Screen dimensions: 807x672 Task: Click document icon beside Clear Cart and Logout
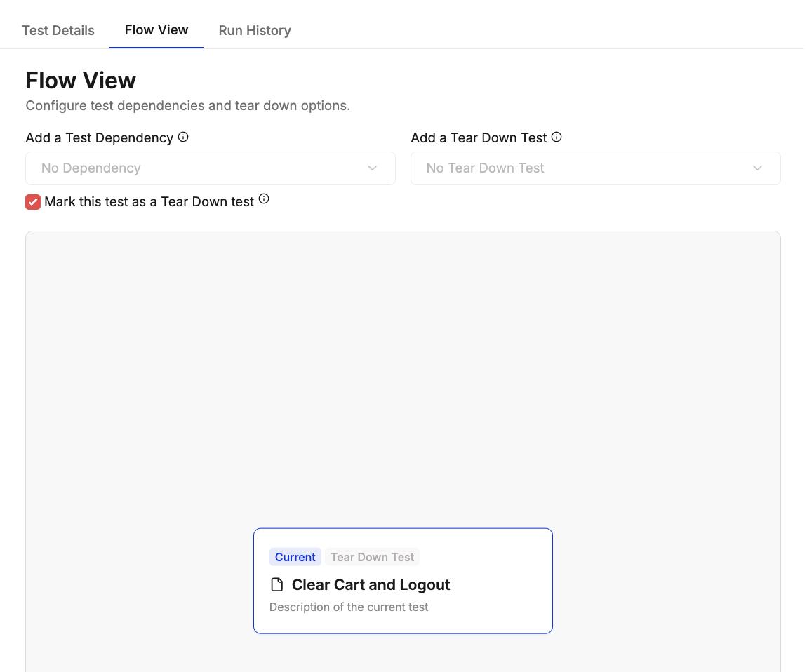277,584
